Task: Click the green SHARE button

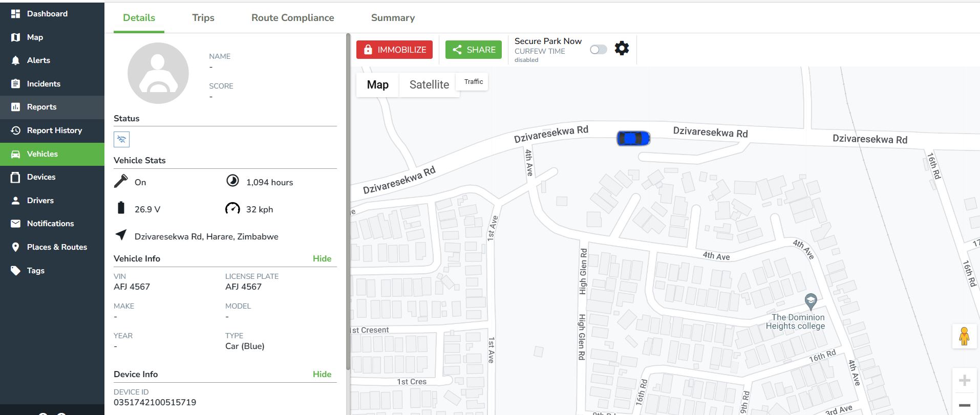Action: pos(474,50)
